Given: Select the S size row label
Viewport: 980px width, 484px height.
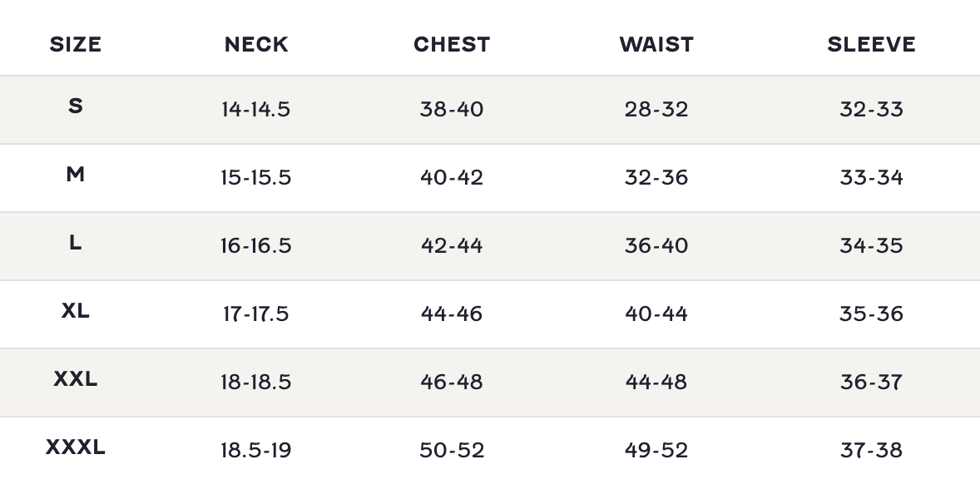Looking at the screenshot, I should tap(76, 106).
